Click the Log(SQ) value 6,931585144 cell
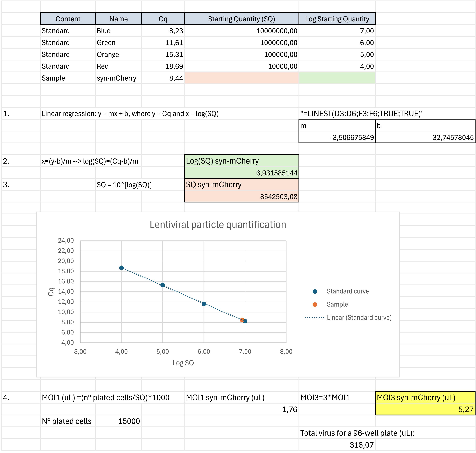The width and height of the screenshot is (476, 453). pyautogui.click(x=241, y=173)
